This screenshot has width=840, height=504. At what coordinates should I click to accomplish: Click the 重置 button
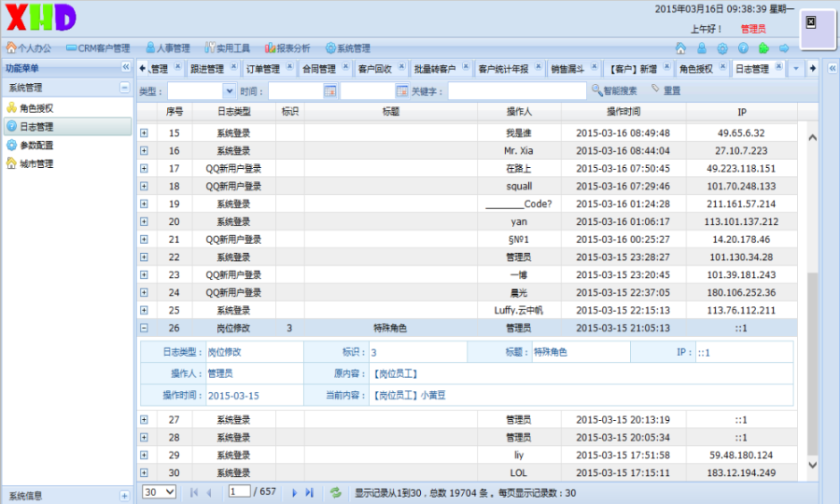(665, 91)
